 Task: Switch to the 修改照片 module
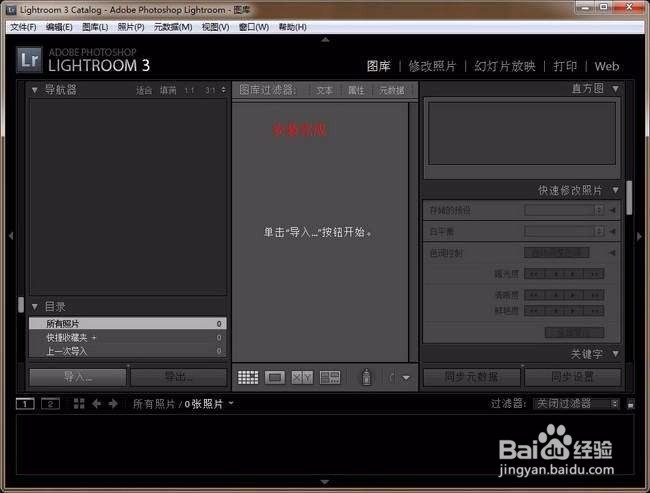pos(432,66)
